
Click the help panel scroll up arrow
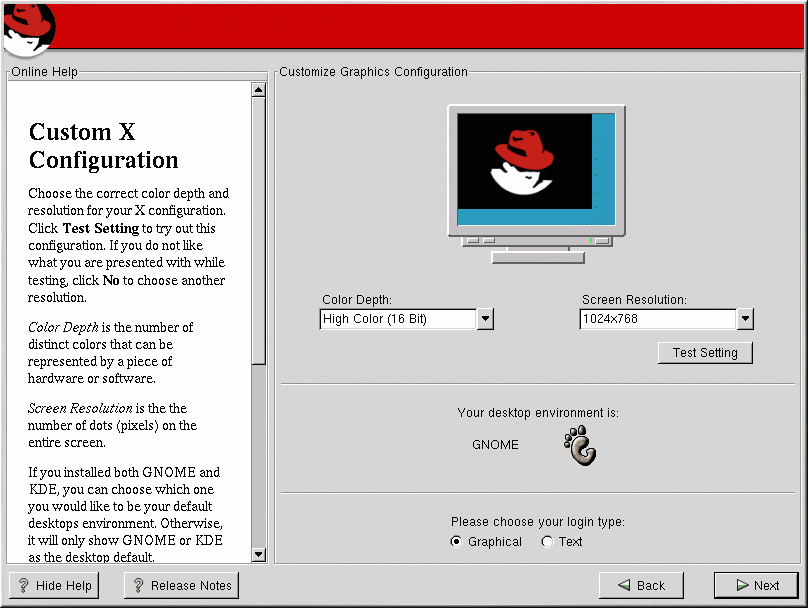[x=259, y=90]
